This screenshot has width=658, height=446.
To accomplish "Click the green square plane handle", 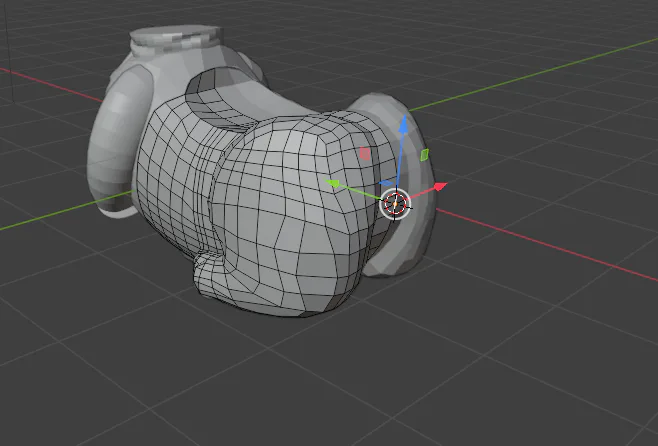I will coord(424,155).
